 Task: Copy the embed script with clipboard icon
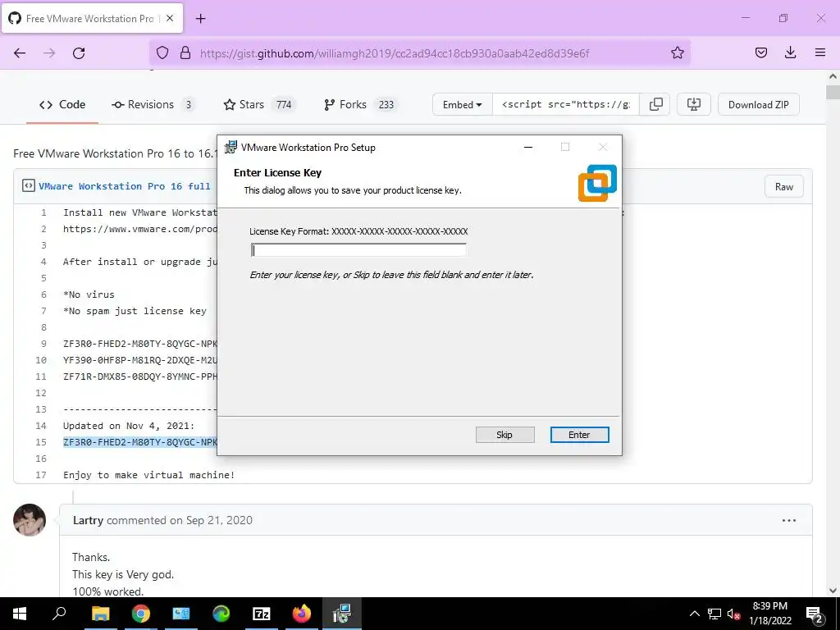(x=655, y=104)
